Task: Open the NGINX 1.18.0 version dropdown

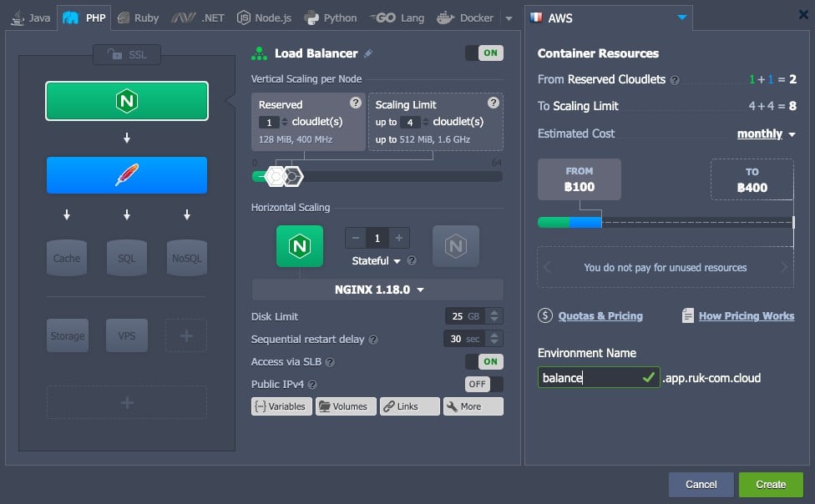Action: click(378, 290)
